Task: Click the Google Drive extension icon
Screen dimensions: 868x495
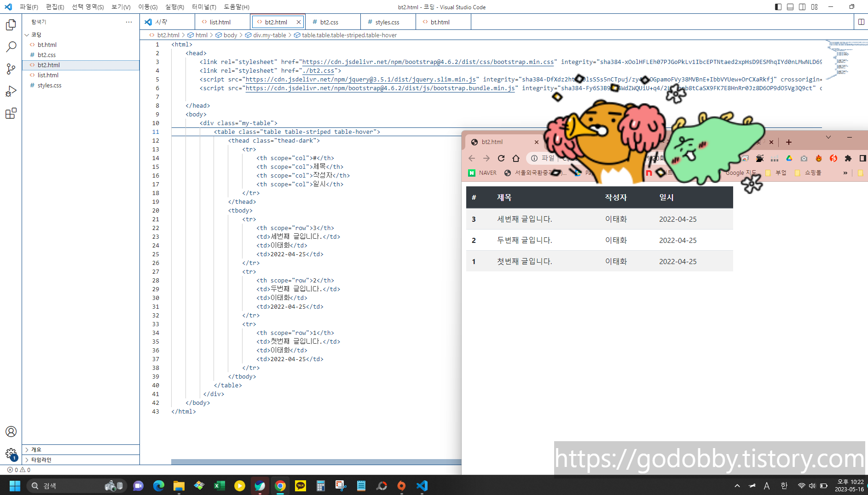Action: [789, 158]
